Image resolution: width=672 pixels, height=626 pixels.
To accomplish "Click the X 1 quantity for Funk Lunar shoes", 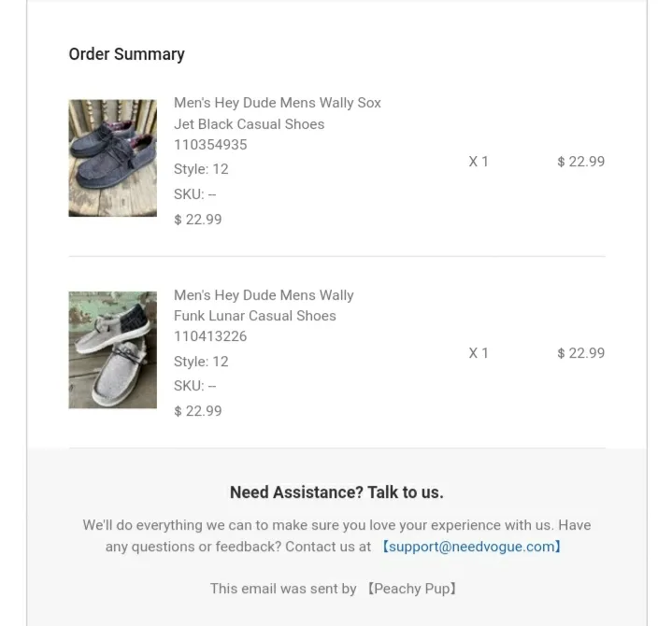I will 479,353.
